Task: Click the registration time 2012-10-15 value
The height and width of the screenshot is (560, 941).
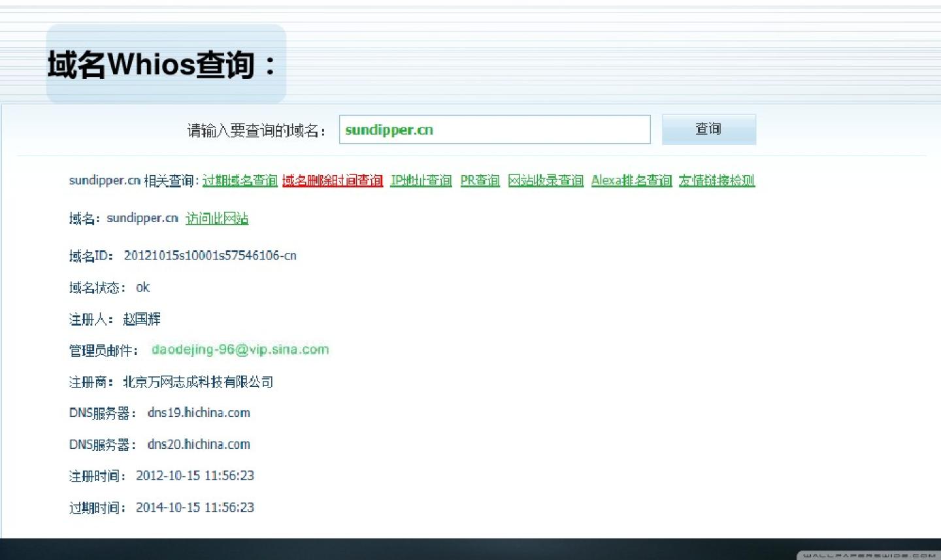Action: 195,476
